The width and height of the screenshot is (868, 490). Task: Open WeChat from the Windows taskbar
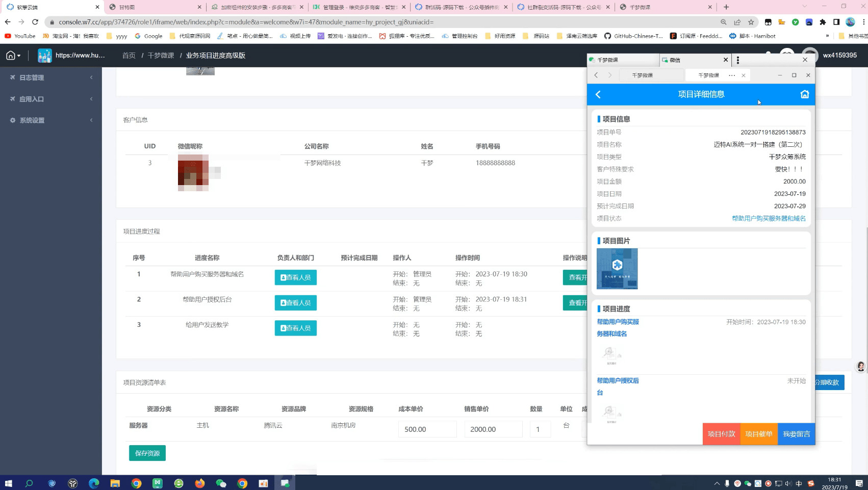(x=221, y=483)
